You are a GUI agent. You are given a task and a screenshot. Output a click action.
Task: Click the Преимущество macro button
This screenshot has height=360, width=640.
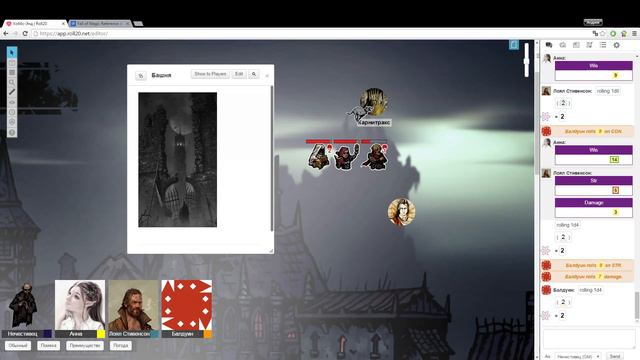tap(85, 346)
